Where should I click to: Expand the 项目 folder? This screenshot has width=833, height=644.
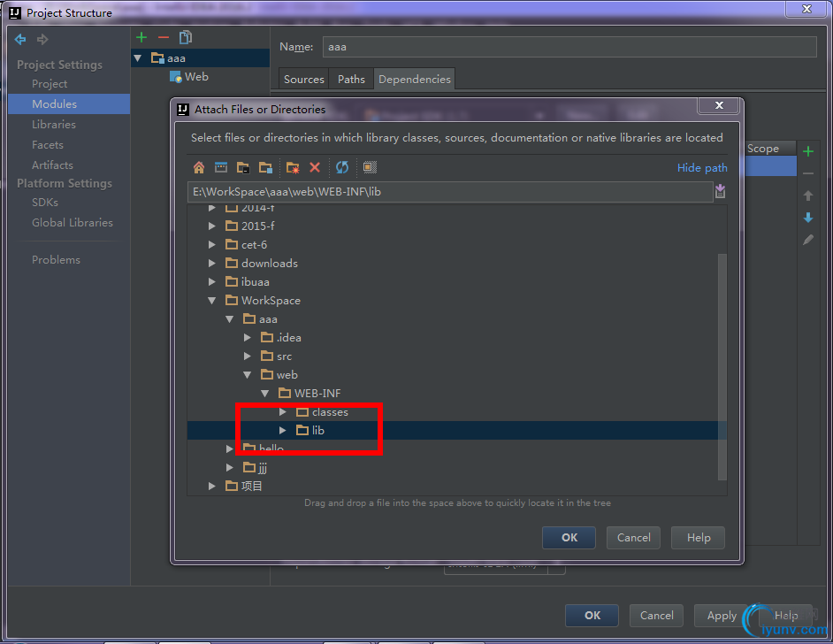point(212,487)
